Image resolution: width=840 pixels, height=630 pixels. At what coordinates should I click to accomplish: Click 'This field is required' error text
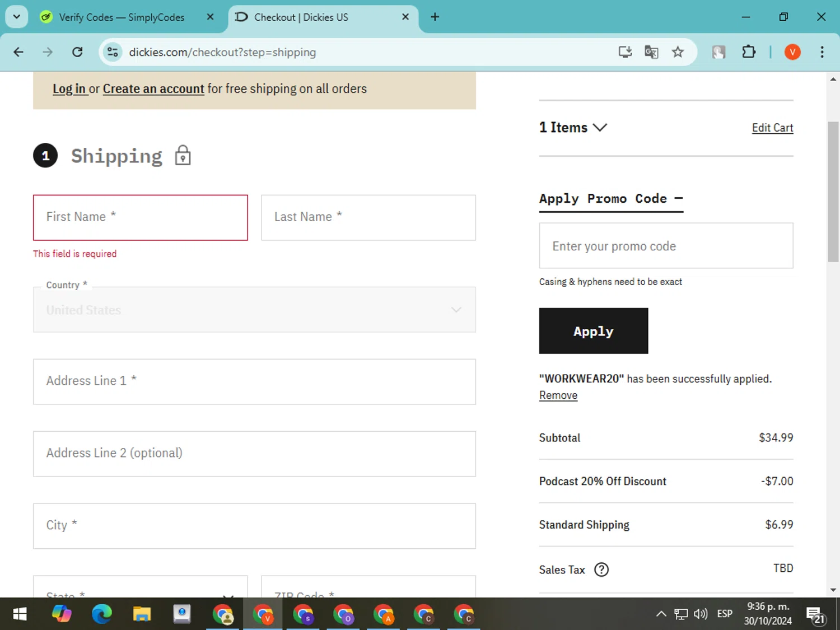[x=75, y=254]
